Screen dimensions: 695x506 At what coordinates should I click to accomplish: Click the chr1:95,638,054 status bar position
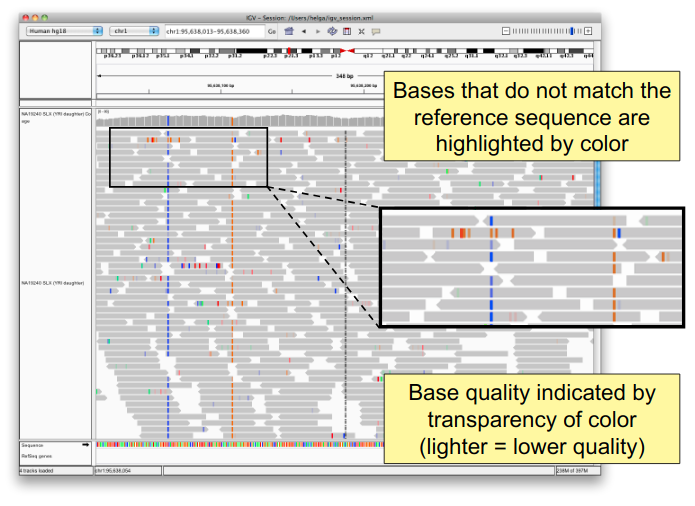(113, 471)
